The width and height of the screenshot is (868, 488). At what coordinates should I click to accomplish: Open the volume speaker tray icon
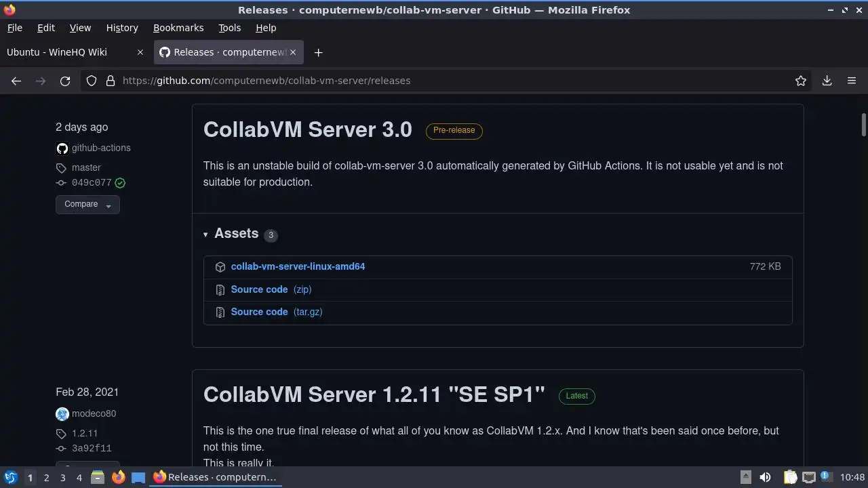click(765, 477)
